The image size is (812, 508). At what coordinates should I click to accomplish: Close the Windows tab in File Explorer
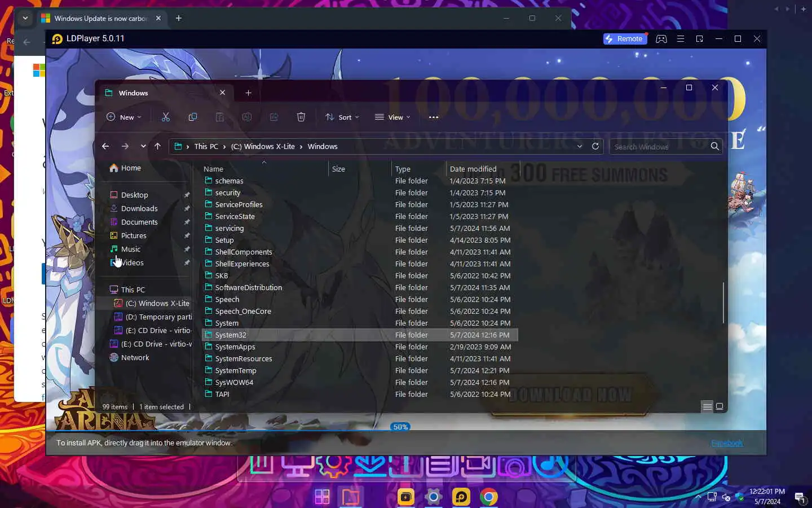click(222, 93)
